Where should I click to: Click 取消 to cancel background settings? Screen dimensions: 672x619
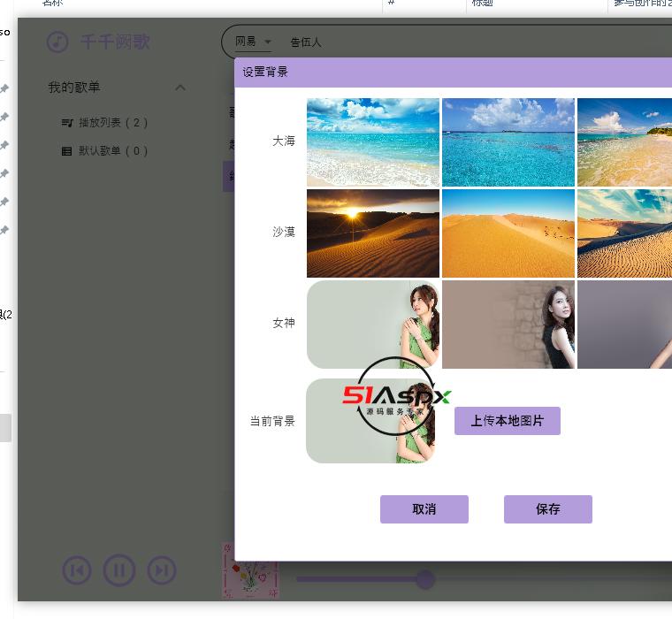[x=424, y=509]
